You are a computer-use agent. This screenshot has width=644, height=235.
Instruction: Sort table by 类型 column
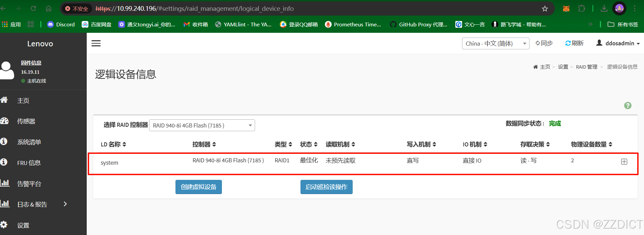click(284, 144)
